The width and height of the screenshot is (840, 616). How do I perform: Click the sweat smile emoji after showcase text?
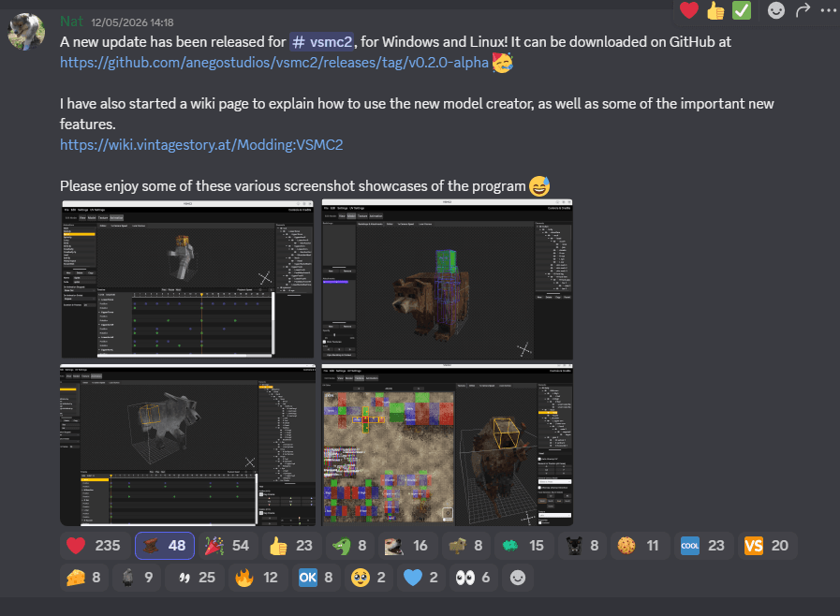coord(539,186)
